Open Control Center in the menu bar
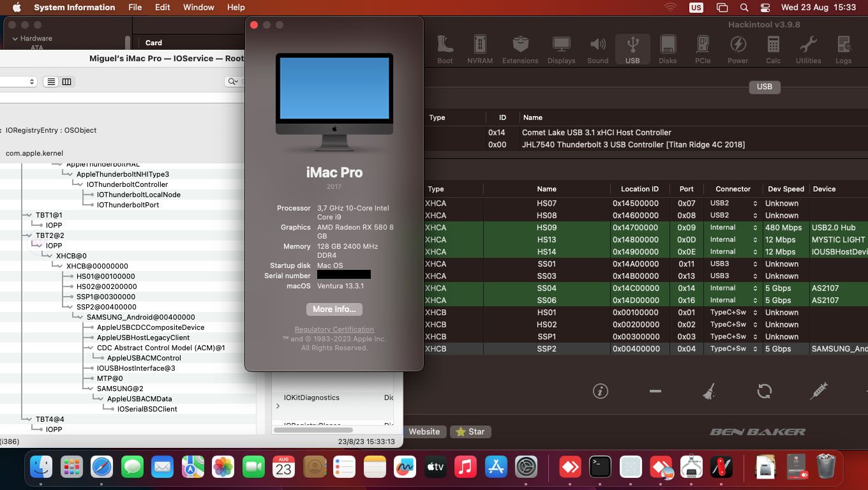 tap(765, 8)
